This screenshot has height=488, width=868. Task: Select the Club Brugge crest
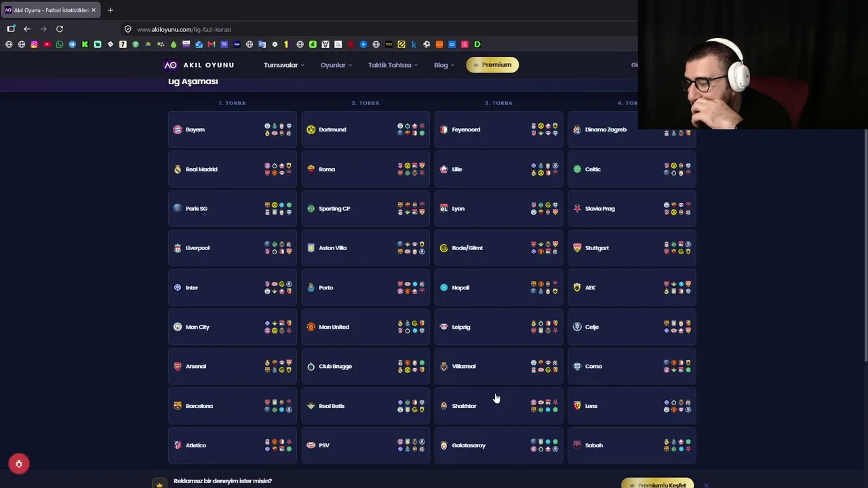click(311, 367)
